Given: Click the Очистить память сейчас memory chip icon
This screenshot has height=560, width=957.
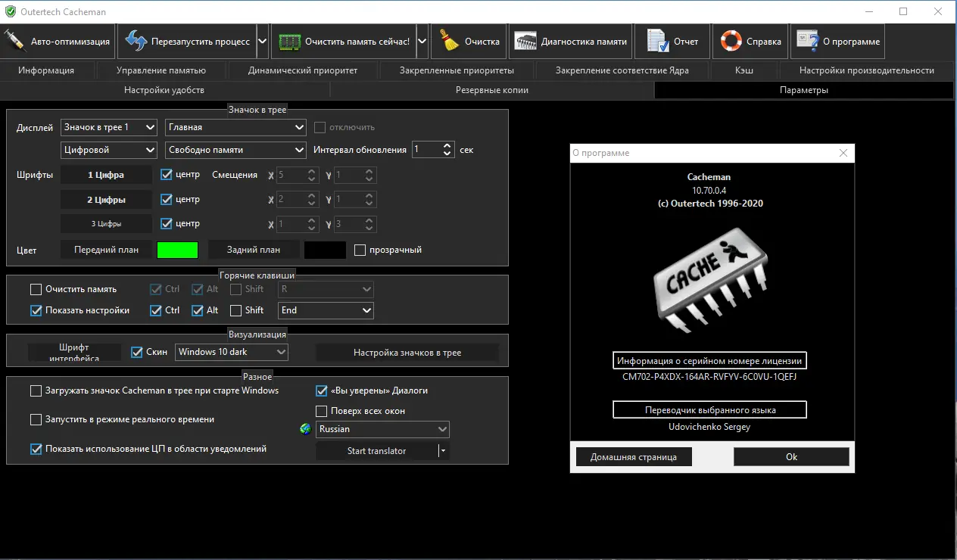Looking at the screenshot, I should [x=289, y=42].
